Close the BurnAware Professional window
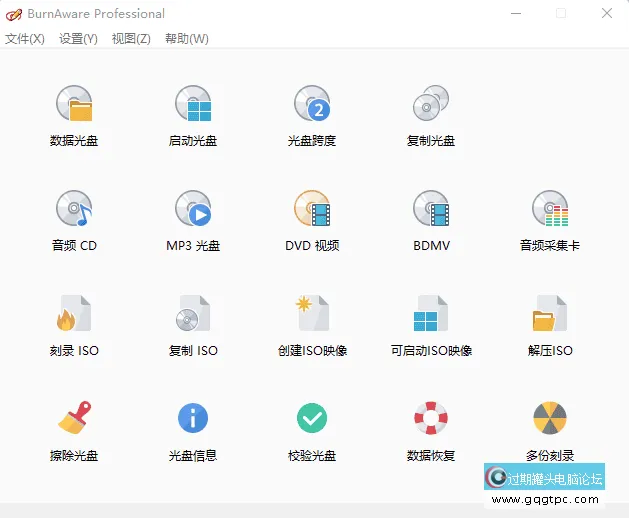This screenshot has height=518, width=629. (607, 14)
